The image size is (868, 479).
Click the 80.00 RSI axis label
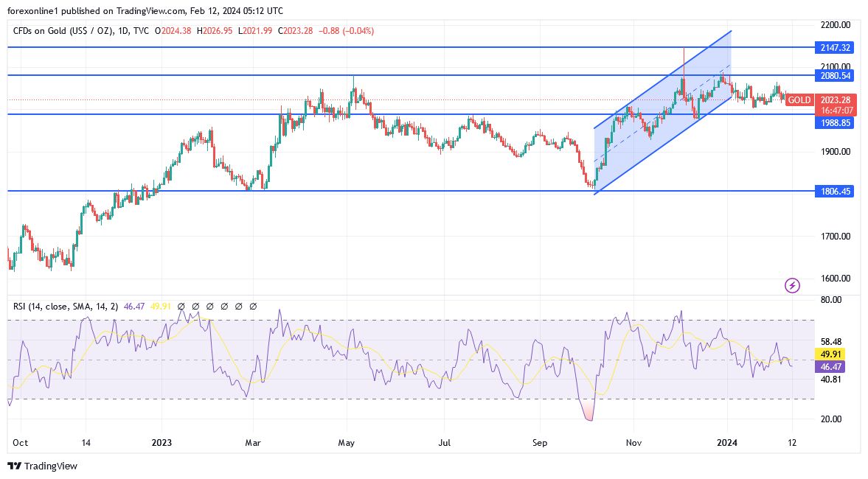[x=831, y=300]
